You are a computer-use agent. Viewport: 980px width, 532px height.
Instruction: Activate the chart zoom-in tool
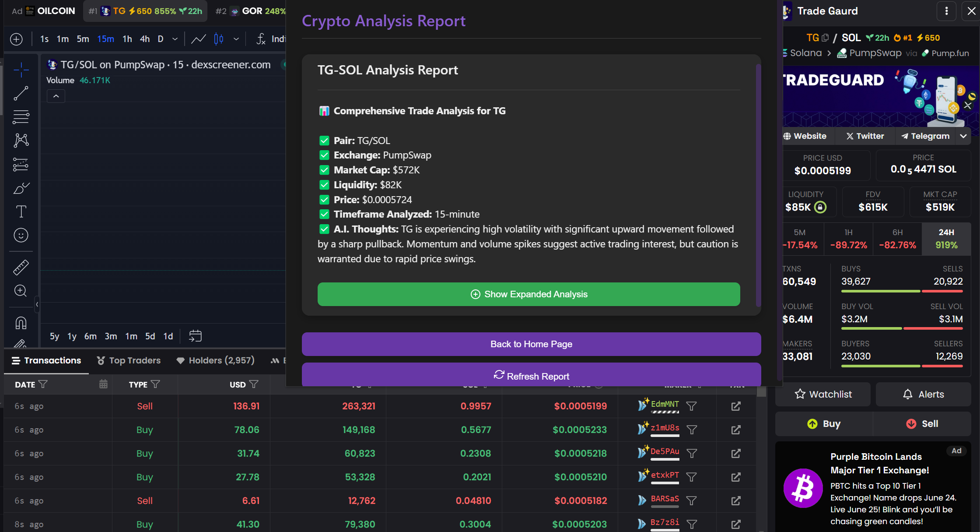[x=21, y=291]
